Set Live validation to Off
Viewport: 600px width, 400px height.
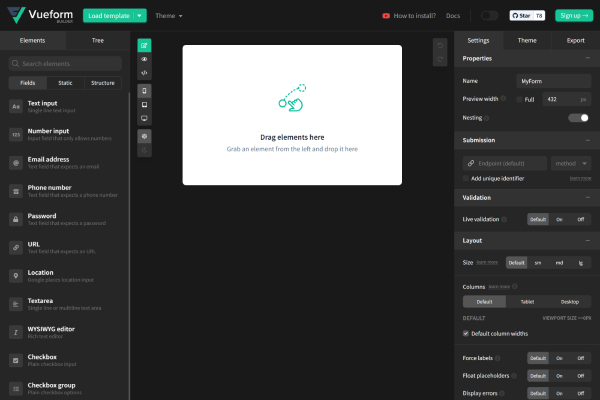coord(580,219)
